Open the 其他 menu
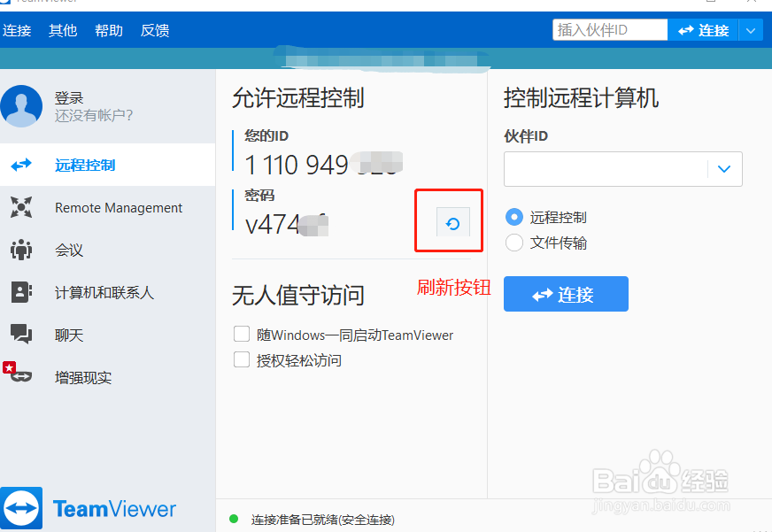Screen dimensions: 772x532 [63, 30]
